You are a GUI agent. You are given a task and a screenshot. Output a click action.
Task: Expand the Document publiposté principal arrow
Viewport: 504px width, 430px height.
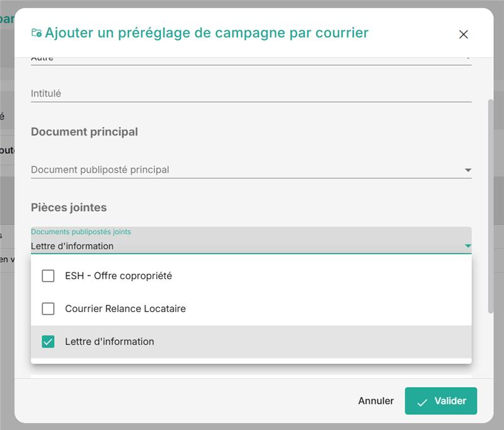point(467,170)
